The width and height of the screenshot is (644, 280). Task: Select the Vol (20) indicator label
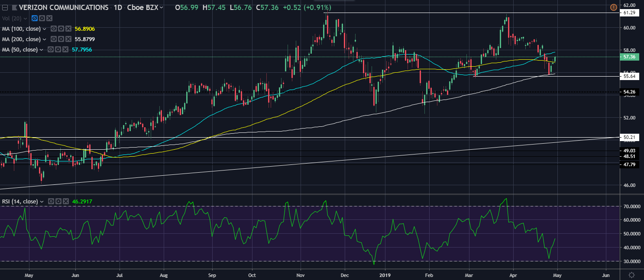coord(12,18)
